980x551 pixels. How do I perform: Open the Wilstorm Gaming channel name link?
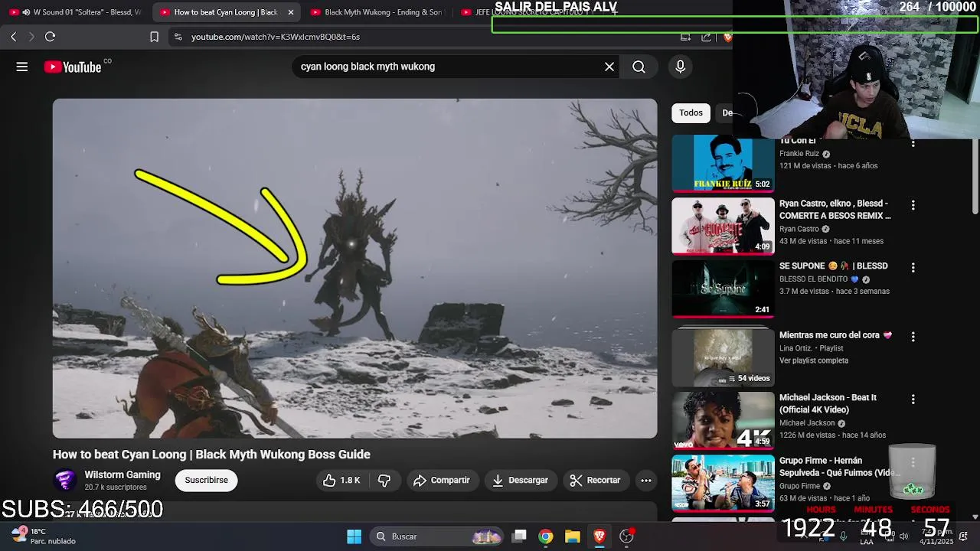(x=122, y=474)
